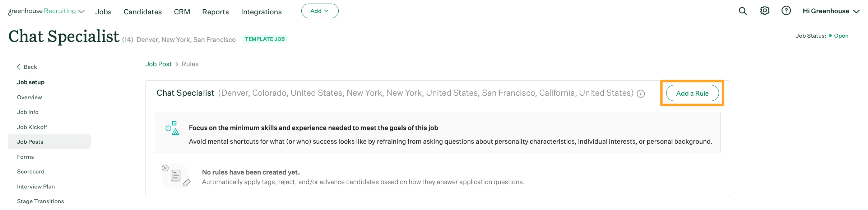The image size is (868, 210).
Task: Open Interview Plan in the sidebar
Action: [x=36, y=187]
